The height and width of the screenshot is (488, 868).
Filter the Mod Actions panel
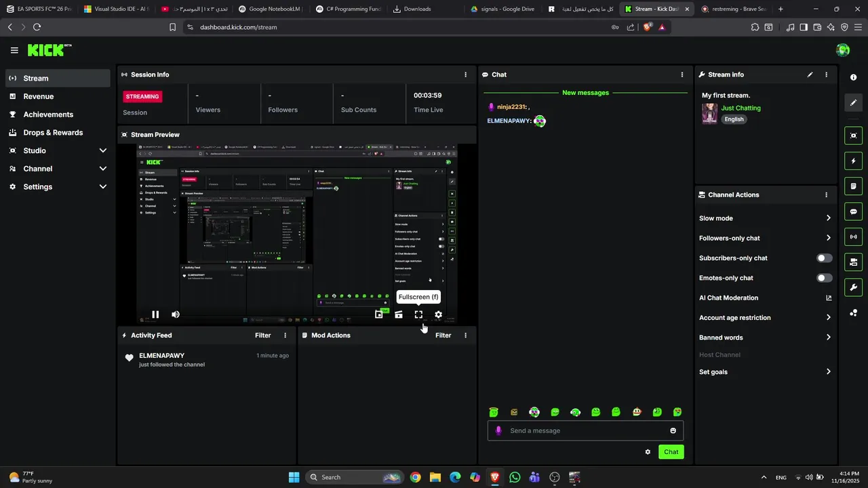(x=443, y=335)
